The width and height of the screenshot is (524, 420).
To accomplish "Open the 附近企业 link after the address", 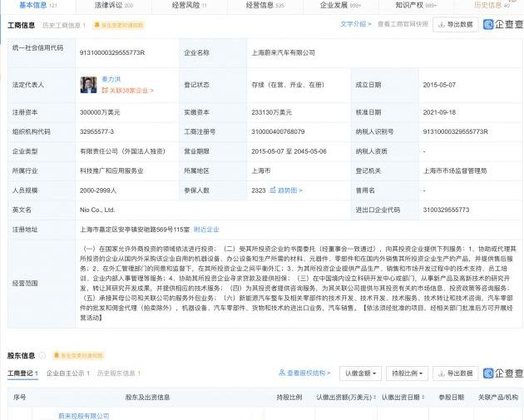I will click(206, 230).
